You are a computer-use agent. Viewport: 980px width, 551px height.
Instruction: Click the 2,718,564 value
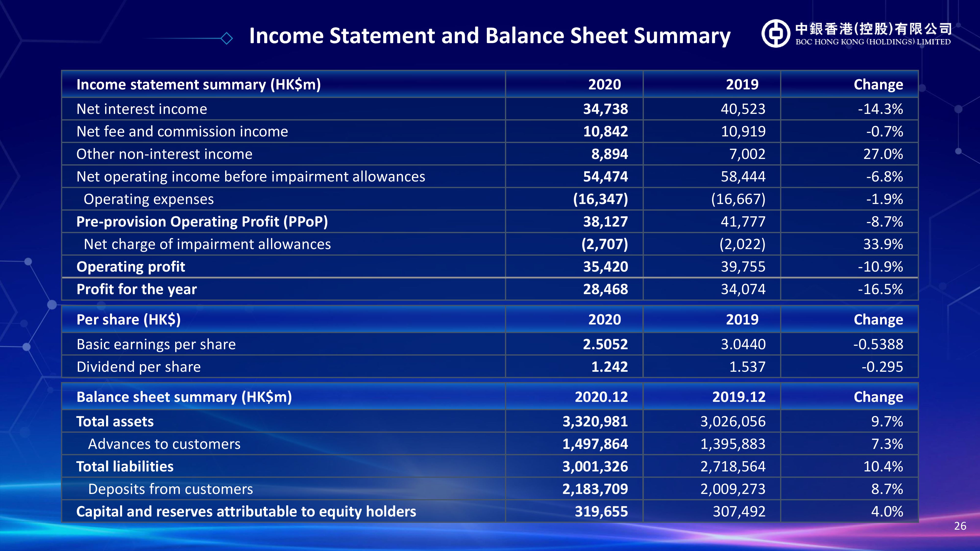click(x=733, y=467)
